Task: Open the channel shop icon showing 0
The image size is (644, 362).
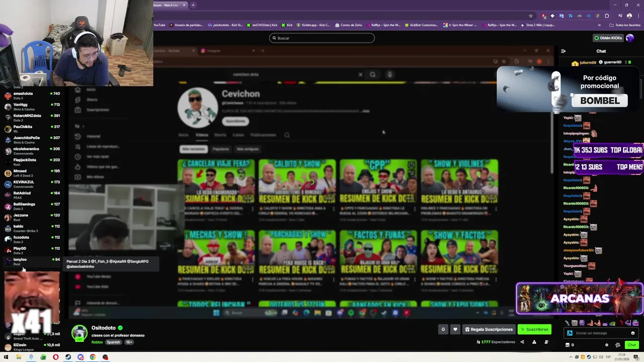Action: (570, 345)
